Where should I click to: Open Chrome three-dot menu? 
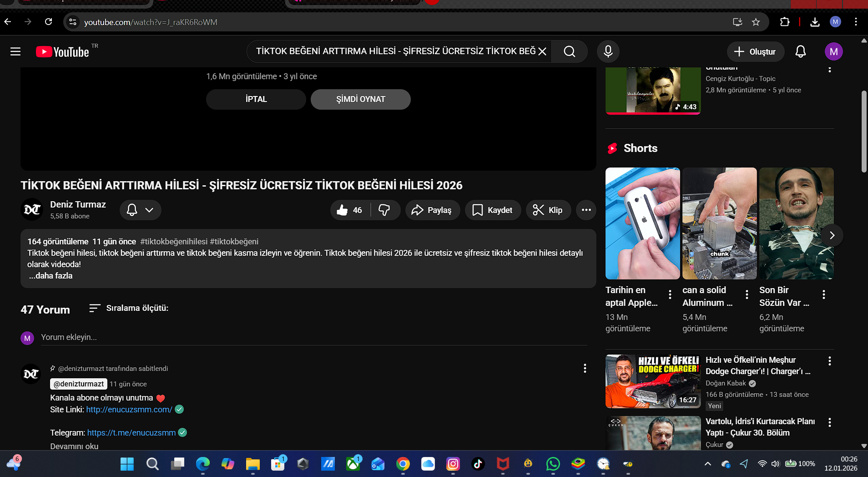(856, 22)
